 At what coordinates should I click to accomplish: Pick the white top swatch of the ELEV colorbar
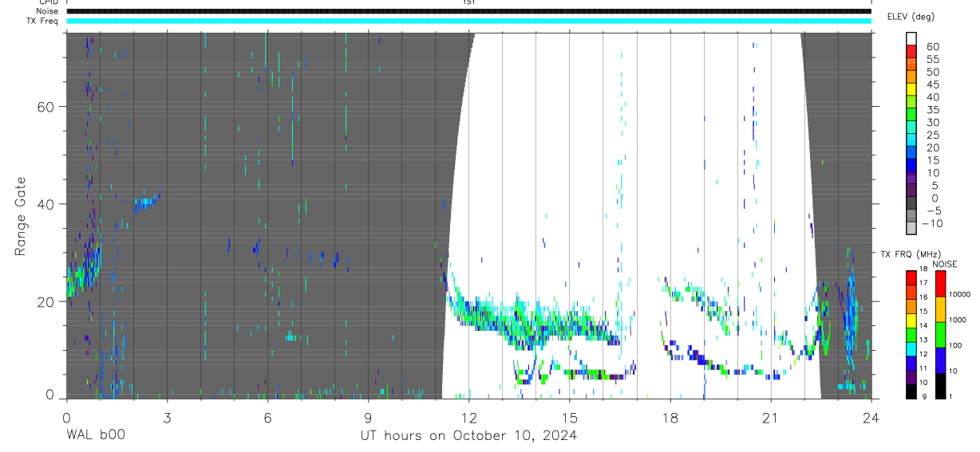coord(911,39)
